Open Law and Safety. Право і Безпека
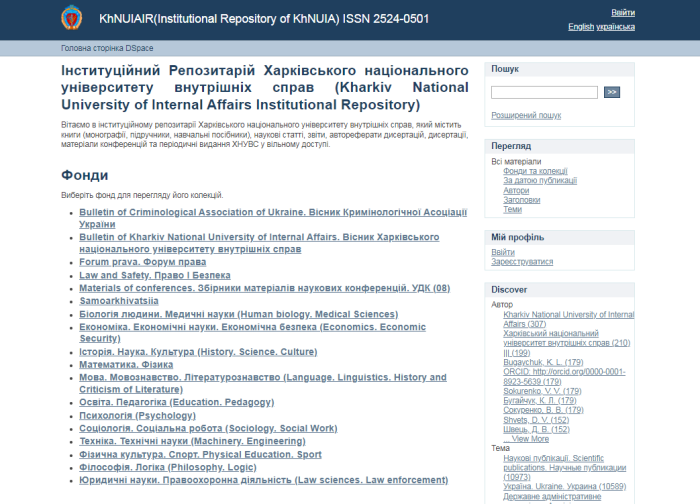This screenshot has width=700, height=504. point(155,274)
